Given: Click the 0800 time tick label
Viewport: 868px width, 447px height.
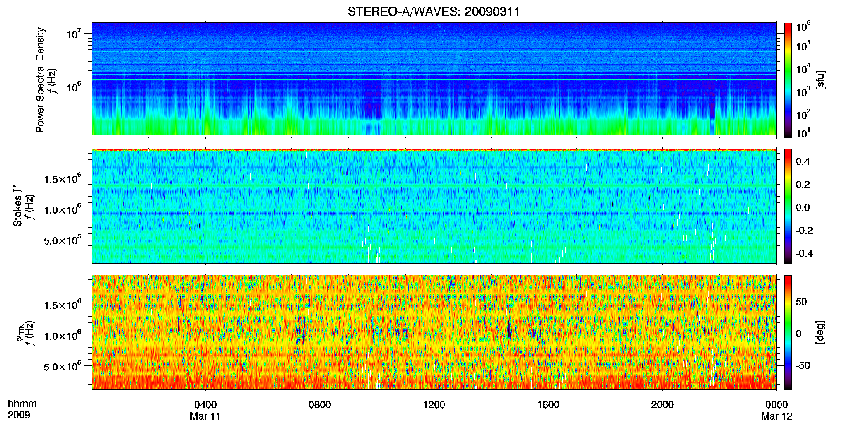Looking at the screenshot, I should [320, 405].
